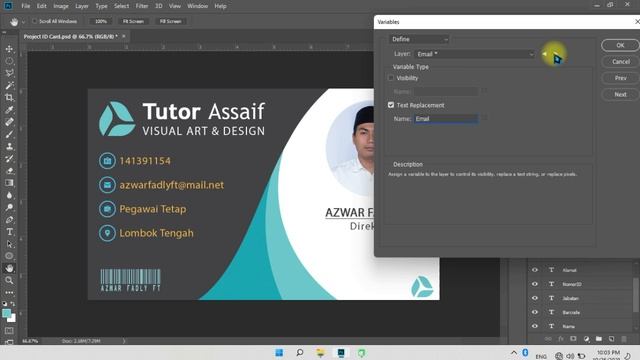The height and width of the screenshot is (360, 640).
Task: Select the Path Selection tool
Action: tap(9, 244)
